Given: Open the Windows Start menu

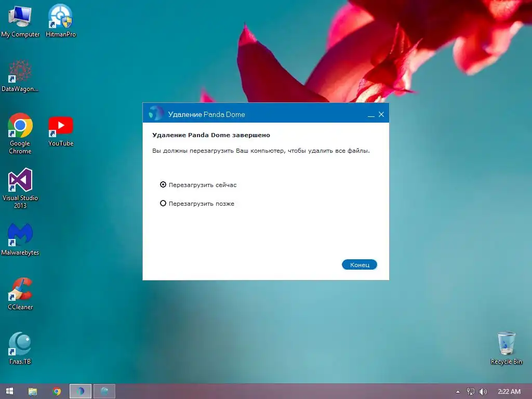Looking at the screenshot, I should [x=9, y=391].
